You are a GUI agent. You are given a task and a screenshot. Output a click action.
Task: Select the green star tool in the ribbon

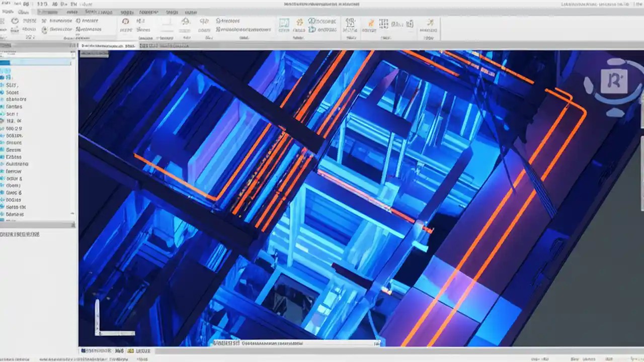299,22
